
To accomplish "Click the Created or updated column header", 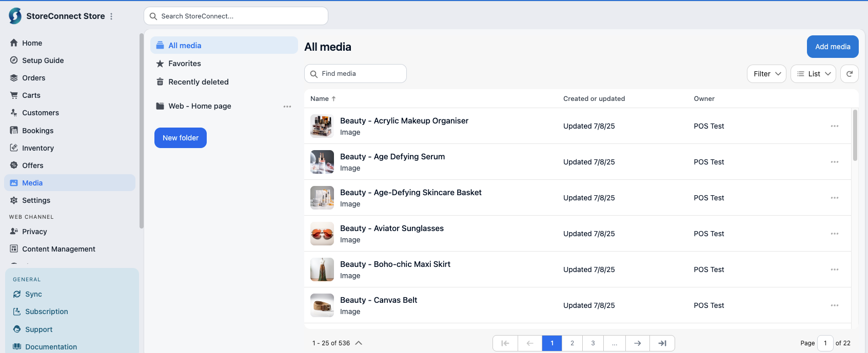I will [x=594, y=99].
